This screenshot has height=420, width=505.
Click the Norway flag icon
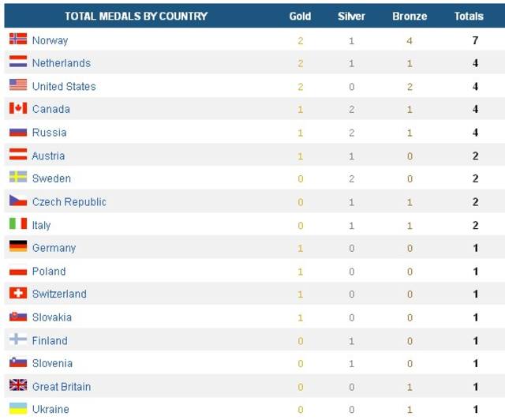(x=18, y=39)
